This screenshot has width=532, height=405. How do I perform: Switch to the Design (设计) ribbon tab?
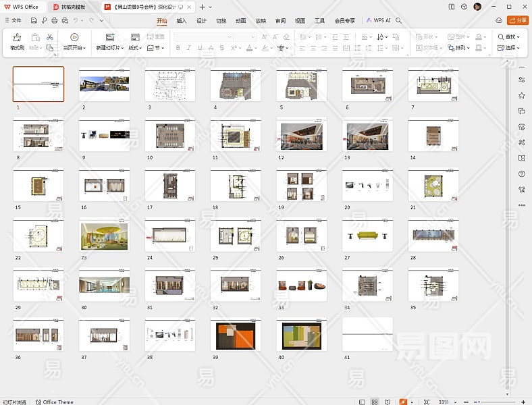(201, 21)
